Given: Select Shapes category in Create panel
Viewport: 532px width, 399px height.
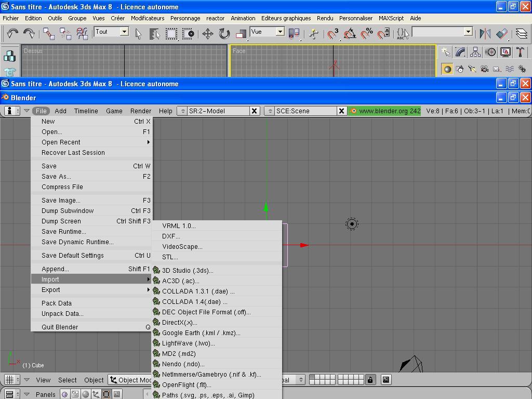Looking at the screenshot, I should click(x=460, y=69).
